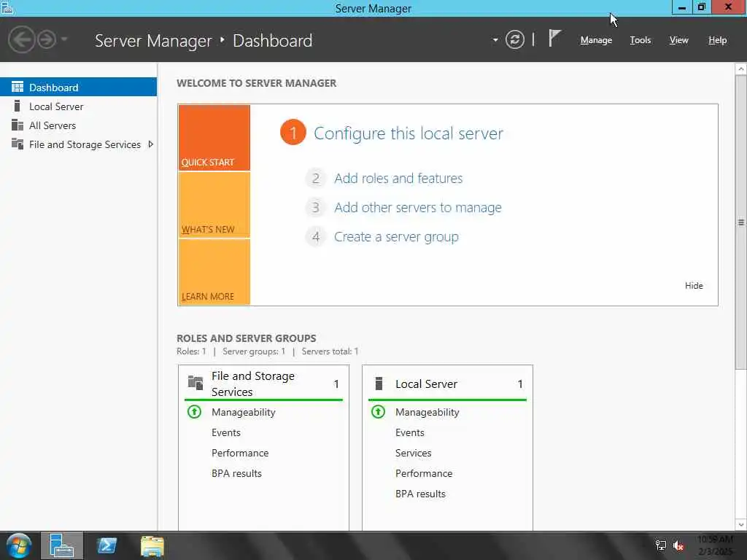Click the File and Storage Services tile icon
Viewport: 747px width, 560px height.
196,382
